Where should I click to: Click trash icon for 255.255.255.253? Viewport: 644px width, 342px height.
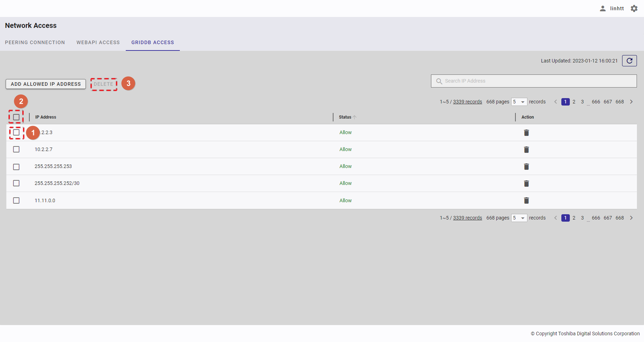(526, 167)
